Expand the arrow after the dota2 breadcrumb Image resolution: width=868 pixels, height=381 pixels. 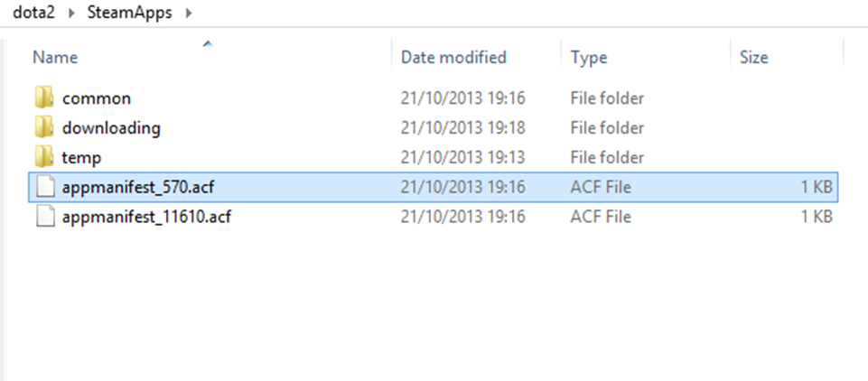coord(71,14)
